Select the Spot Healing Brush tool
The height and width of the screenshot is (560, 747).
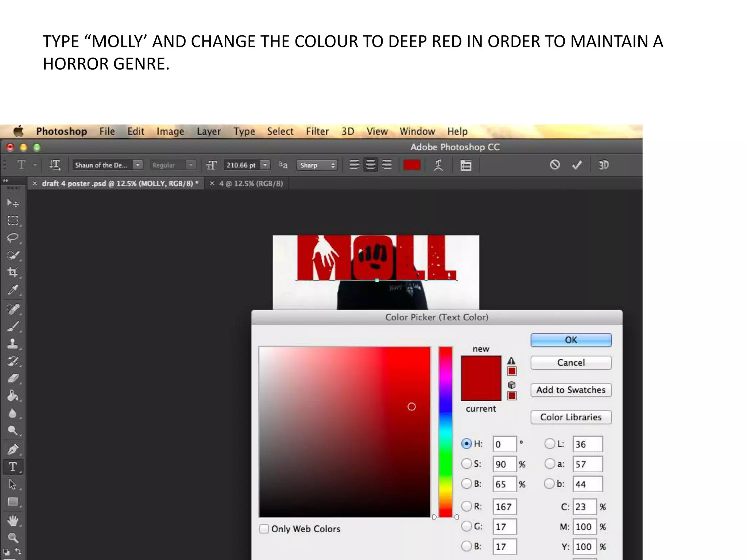pos(13,309)
